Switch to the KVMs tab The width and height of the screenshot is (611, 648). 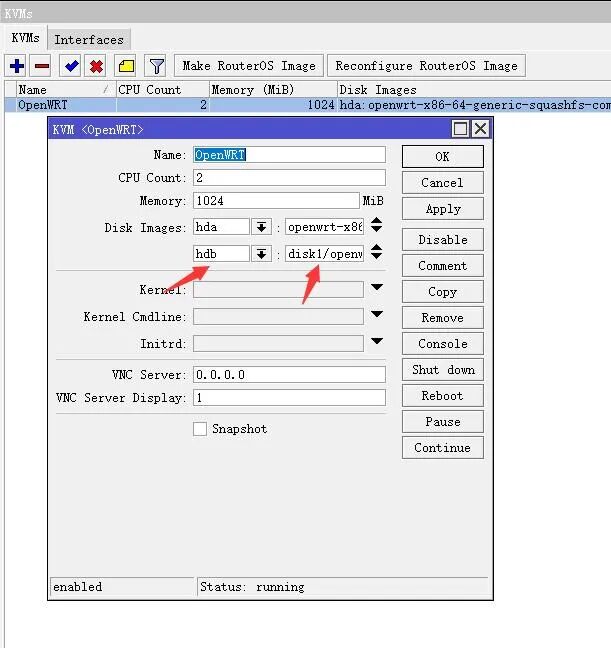point(26,38)
